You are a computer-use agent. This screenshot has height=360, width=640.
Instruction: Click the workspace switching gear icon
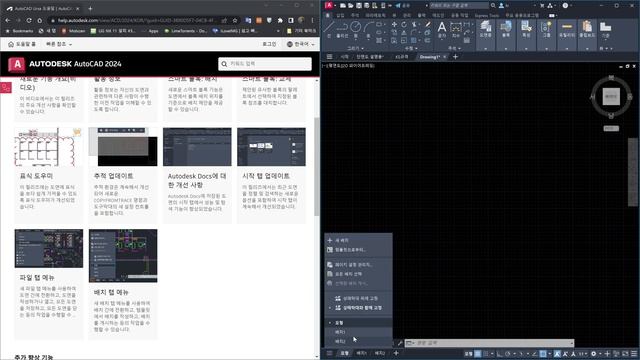(593, 353)
